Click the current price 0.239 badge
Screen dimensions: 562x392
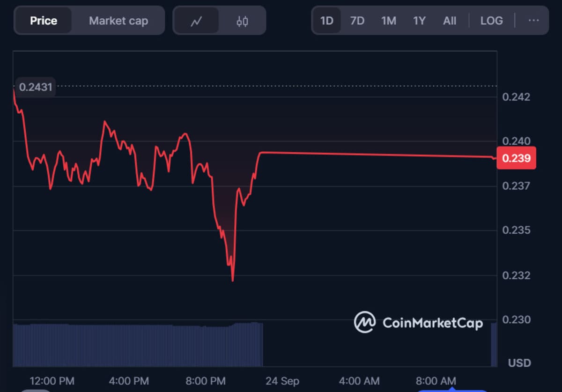click(x=516, y=158)
